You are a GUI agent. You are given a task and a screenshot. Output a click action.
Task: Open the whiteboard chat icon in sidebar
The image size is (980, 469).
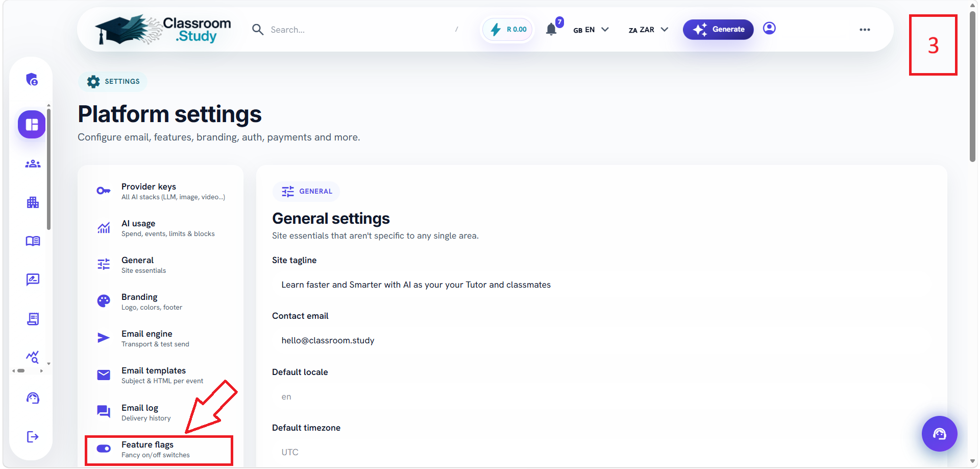click(x=33, y=279)
